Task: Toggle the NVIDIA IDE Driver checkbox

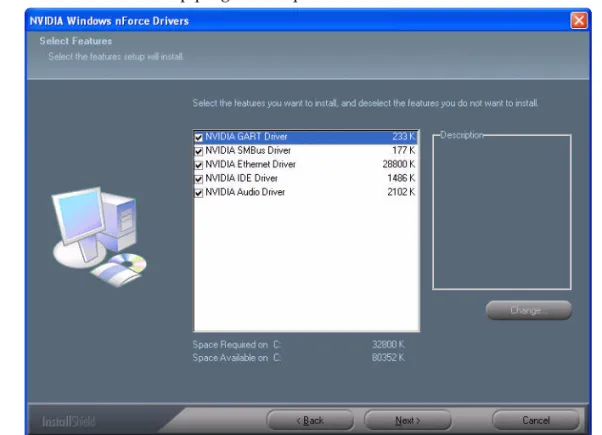Action: point(198,179)
